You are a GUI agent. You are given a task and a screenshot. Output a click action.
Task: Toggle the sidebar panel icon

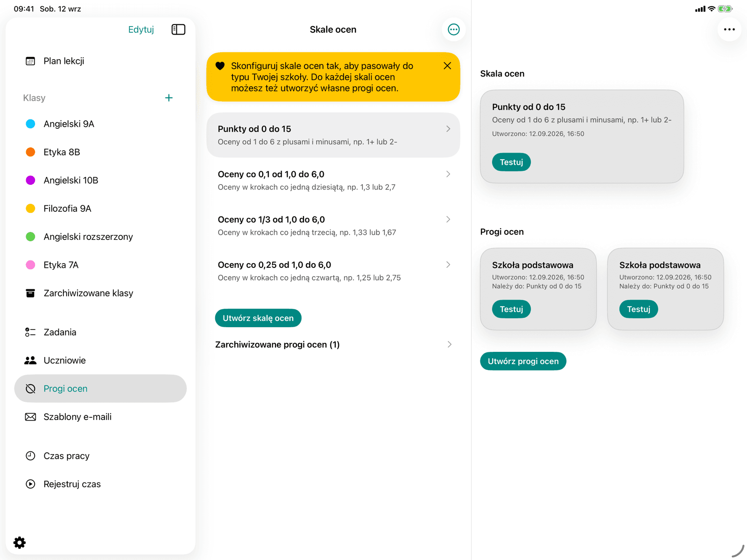click(178, 29)
